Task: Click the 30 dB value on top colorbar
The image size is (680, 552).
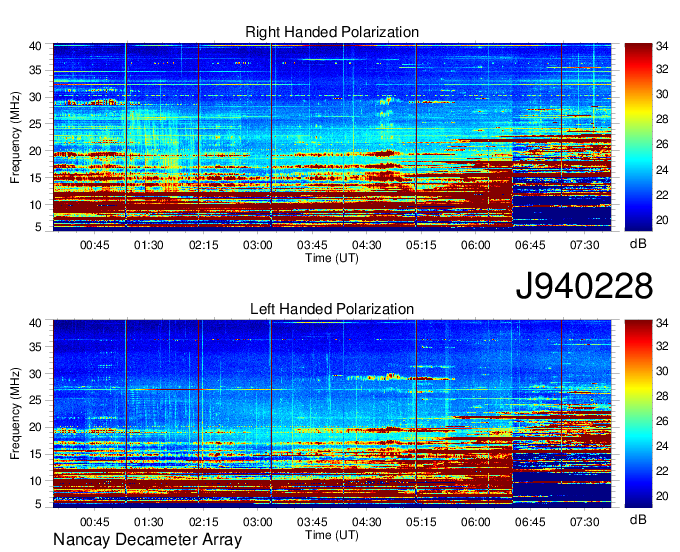Action: click(662, 94)
